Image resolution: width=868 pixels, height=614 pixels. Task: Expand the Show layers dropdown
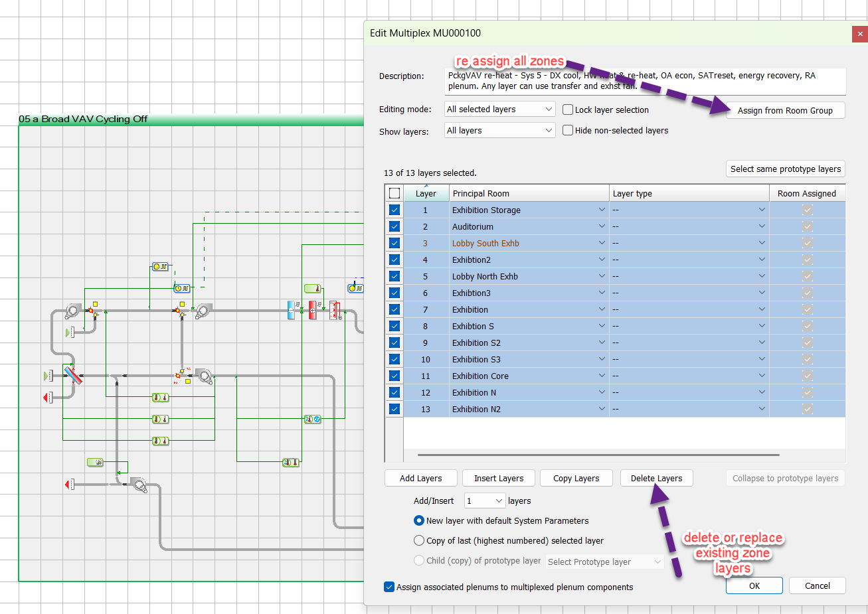pyautogui.click(x=499, y=130)
